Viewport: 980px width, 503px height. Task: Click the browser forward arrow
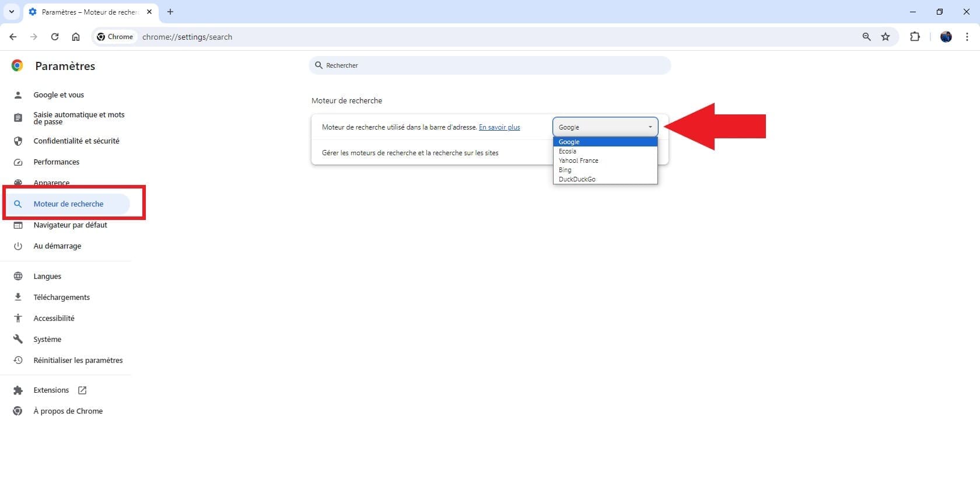pos(34,37)
